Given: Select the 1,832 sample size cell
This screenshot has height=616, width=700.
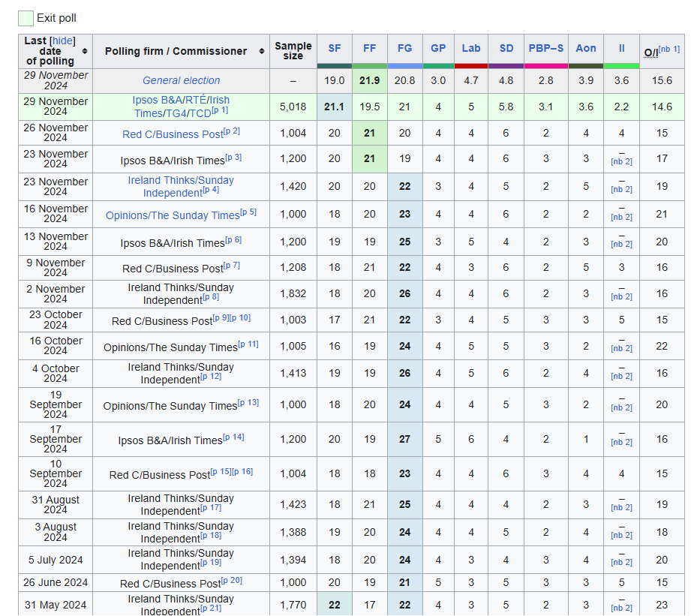Looking at the screenshot, I should click(x=293, y=293).
